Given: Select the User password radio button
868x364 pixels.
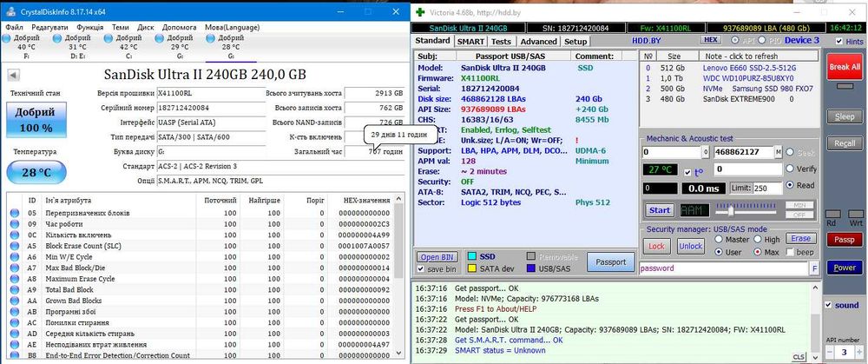Looking at the screenshot, I should (x=719, y=252).
